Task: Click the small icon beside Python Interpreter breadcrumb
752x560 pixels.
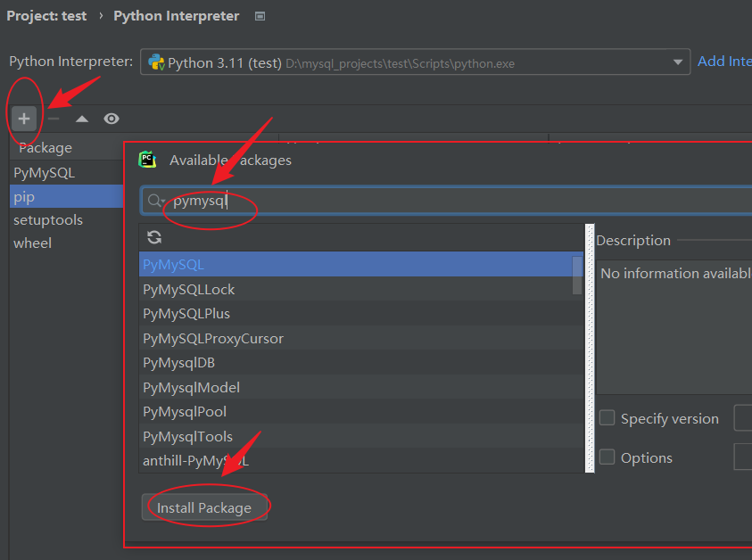Action: click(x=260, y=16)
